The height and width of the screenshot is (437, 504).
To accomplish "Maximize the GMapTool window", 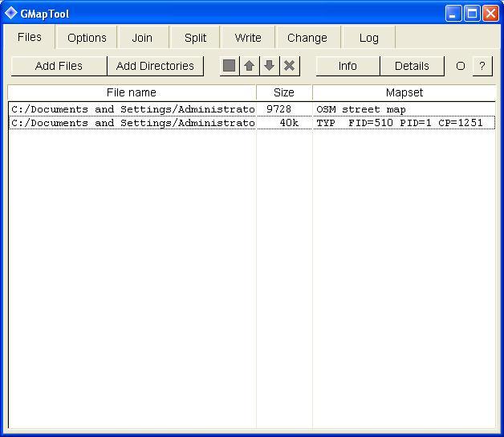I will tap(473, 13).
